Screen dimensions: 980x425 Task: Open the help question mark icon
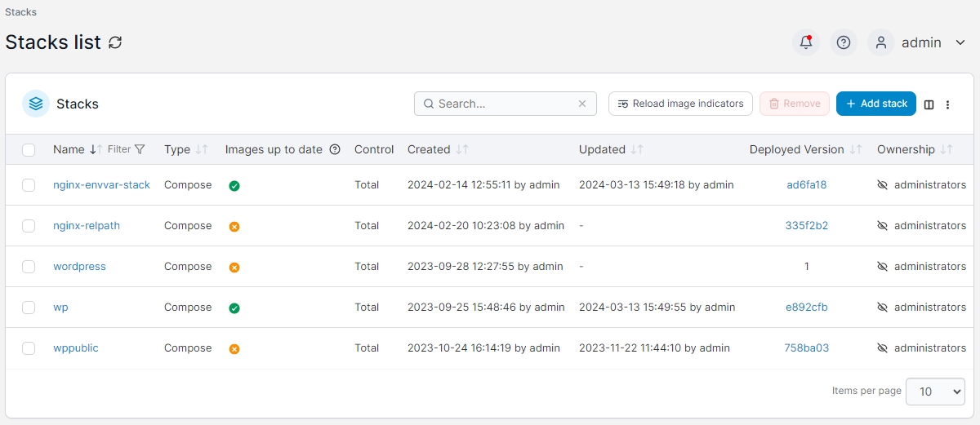pyautogui.click(x=844, y=42)
